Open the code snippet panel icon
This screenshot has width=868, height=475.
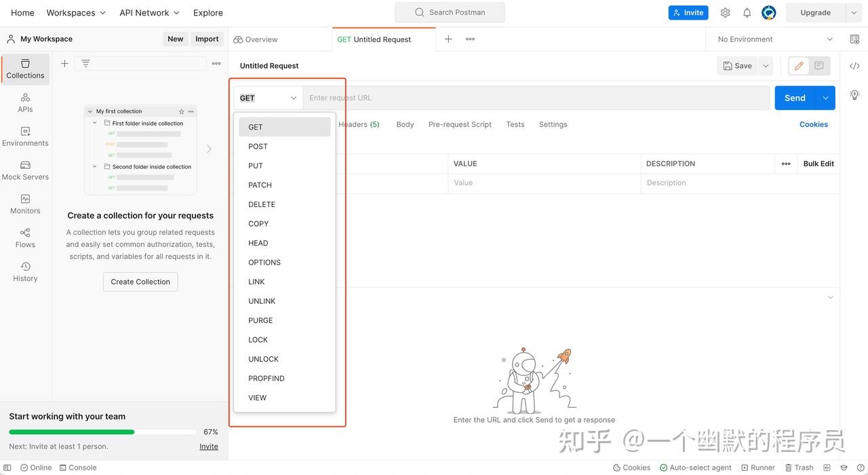pos(854,66)
